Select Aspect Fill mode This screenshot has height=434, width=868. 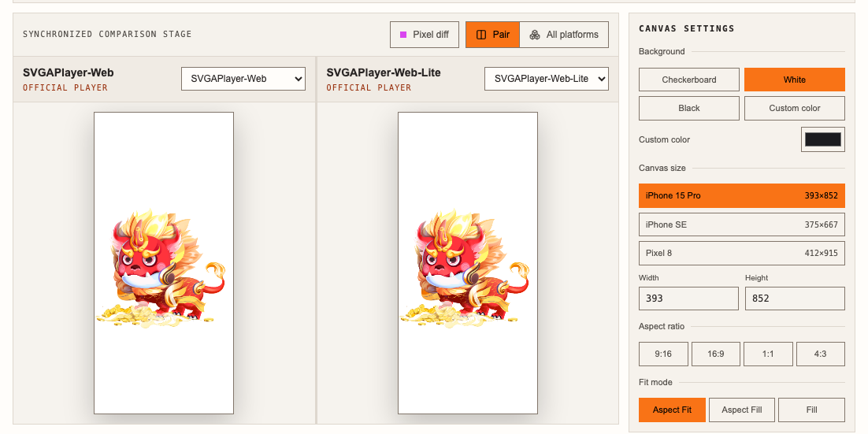coord(742,410)
